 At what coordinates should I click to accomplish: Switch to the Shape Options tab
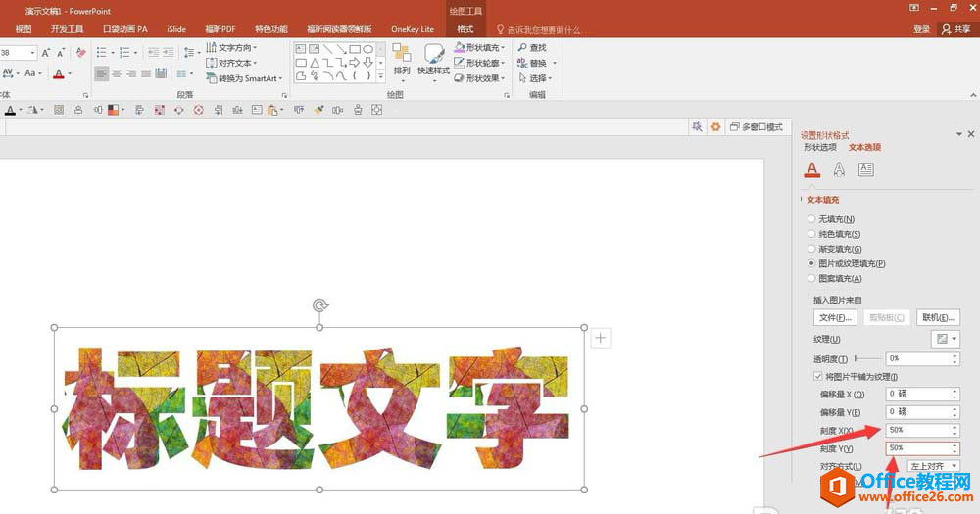tap(820, 147)
